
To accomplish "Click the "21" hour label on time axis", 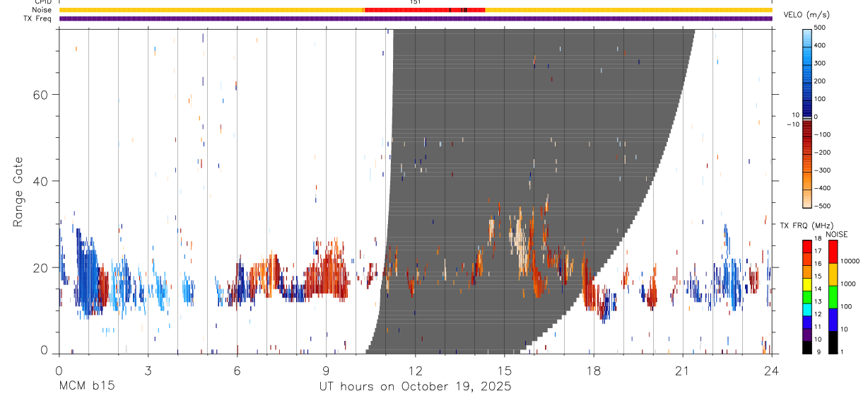I will click(x=683, y=370).
